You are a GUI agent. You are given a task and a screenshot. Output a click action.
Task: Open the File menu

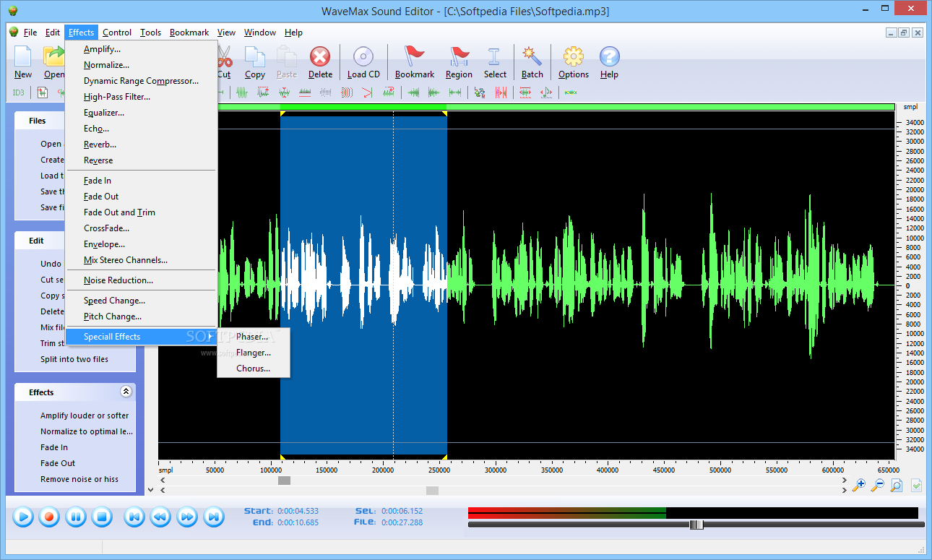pos(30,33)
